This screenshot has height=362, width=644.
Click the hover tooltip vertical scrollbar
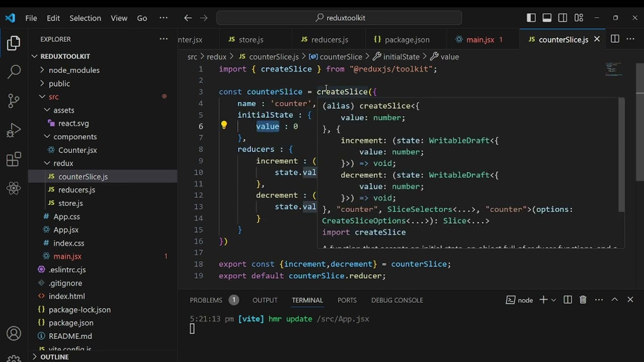click(622, 155)
